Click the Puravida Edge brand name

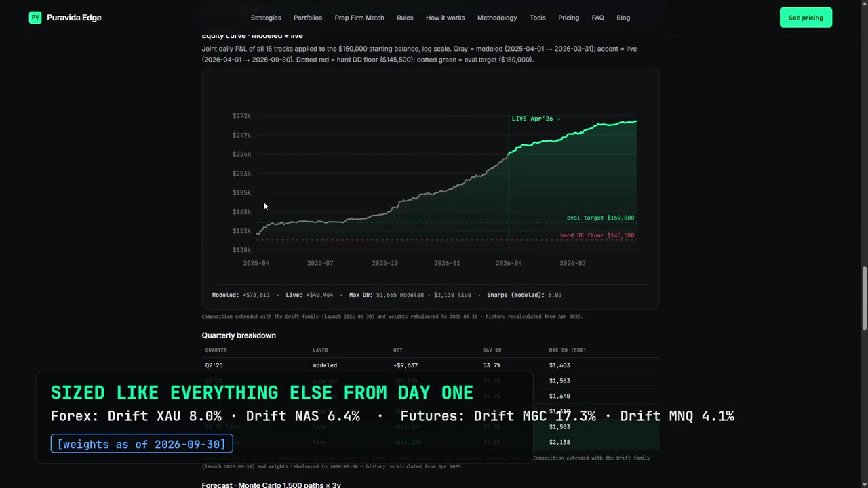74,18
